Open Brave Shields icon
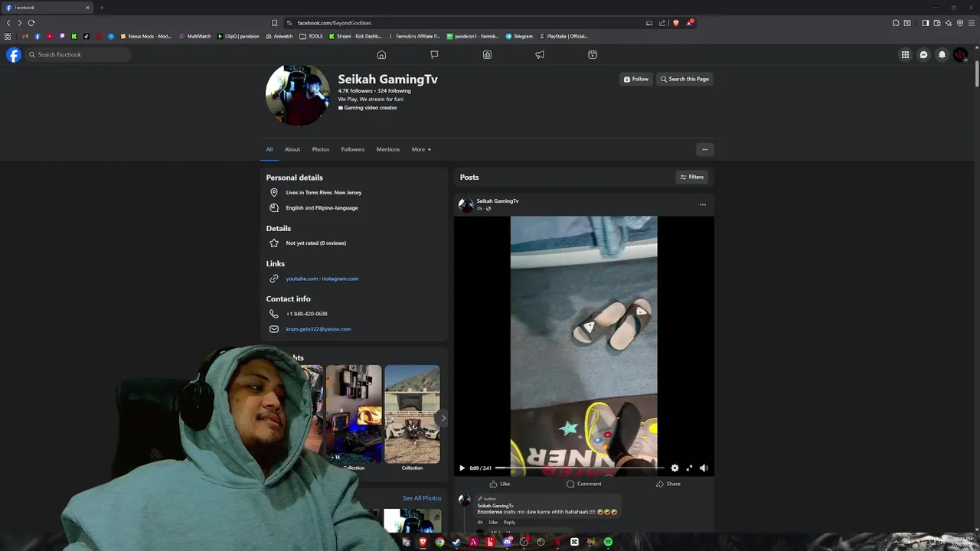Image resolution: width=980 pixels, height=551 pixels. click(x=676, y=23)
